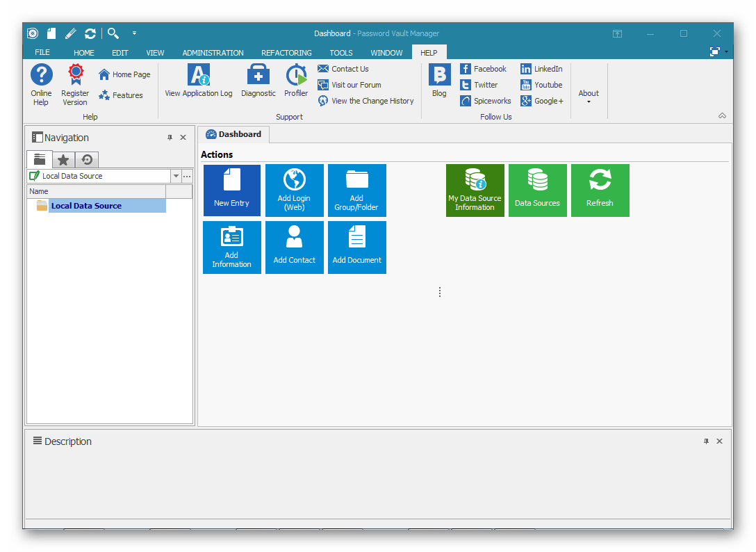Image resolution: width=756 pixels, height=552 pixels.
Task: Show the Features page
Action: pos(120,95)
